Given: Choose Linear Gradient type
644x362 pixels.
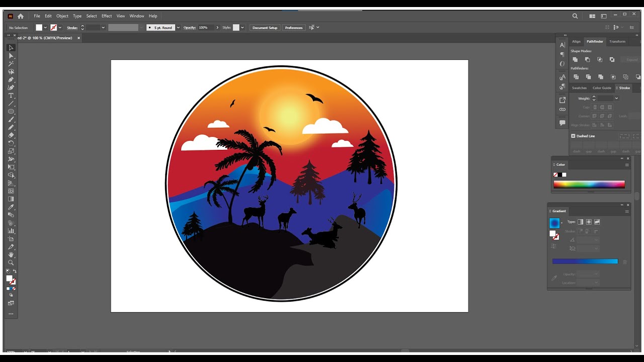Looking at the screenshot, I should (581, 222).
